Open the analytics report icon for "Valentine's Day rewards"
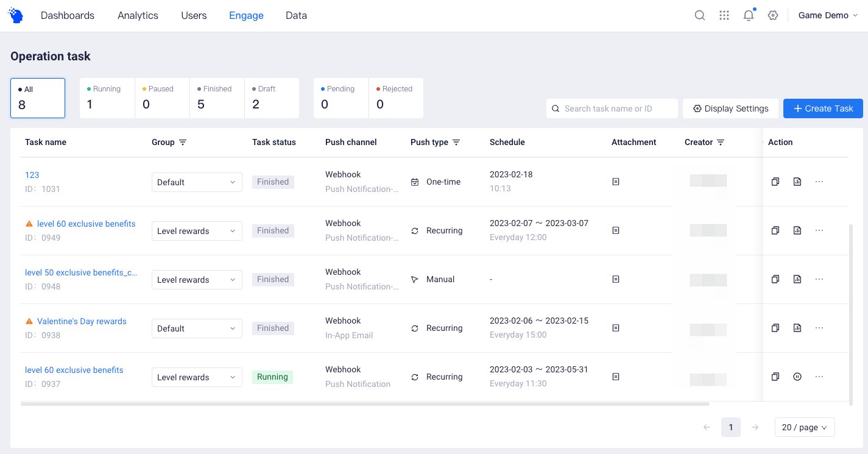The height and width of the screenshot is (454, 868). [x=797, y=328]
